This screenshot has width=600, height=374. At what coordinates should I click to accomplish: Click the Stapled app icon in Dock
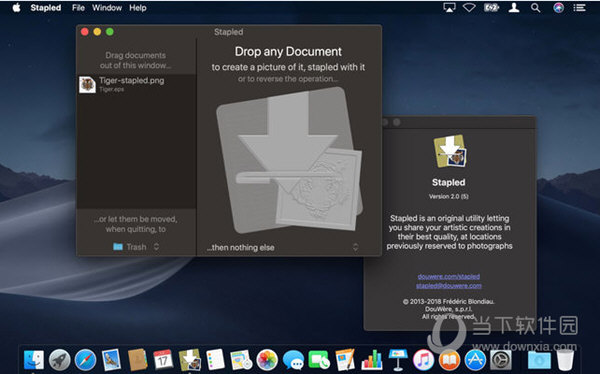point(190,360)
